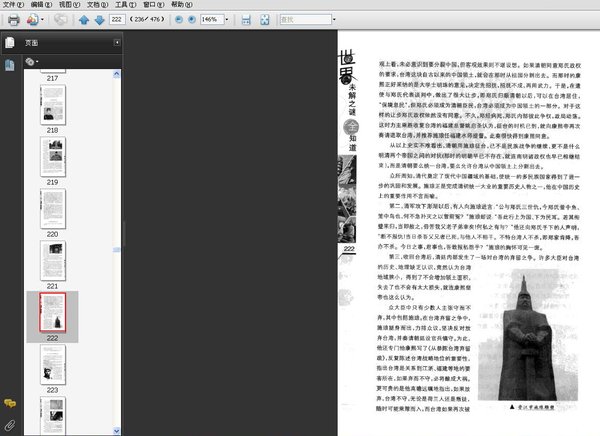Open the 编辑 (Edit) menu

[41, 5]
